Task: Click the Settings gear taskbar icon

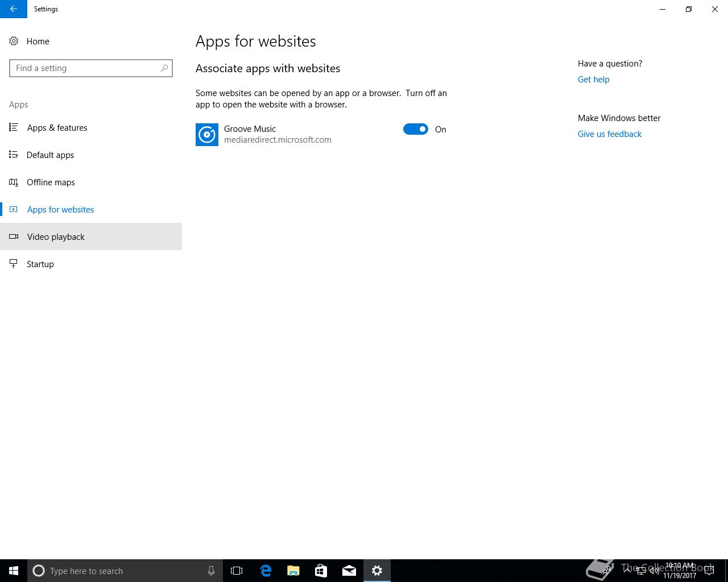Action: click(377, 571)
